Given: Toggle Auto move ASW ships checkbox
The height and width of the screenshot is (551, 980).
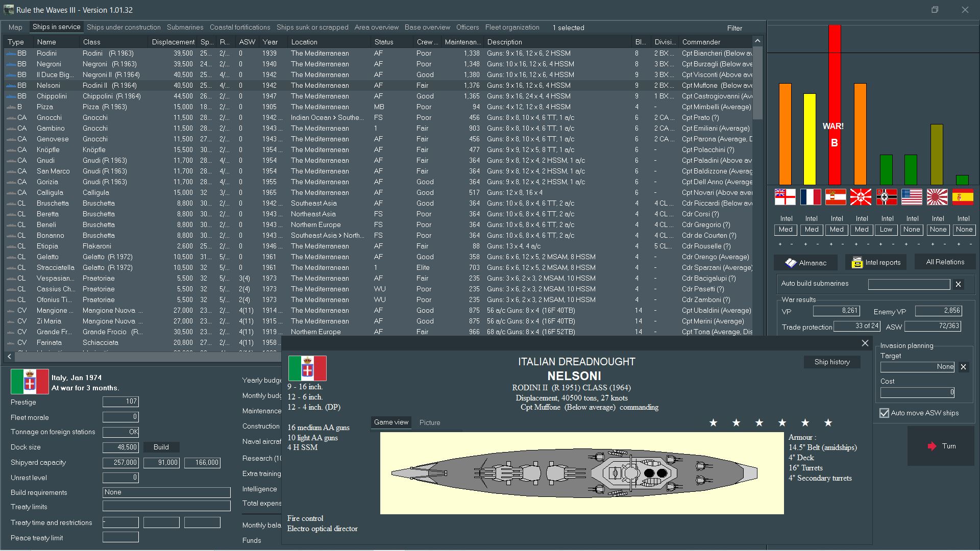Looking at the screenshot, I should coord(885,413).
